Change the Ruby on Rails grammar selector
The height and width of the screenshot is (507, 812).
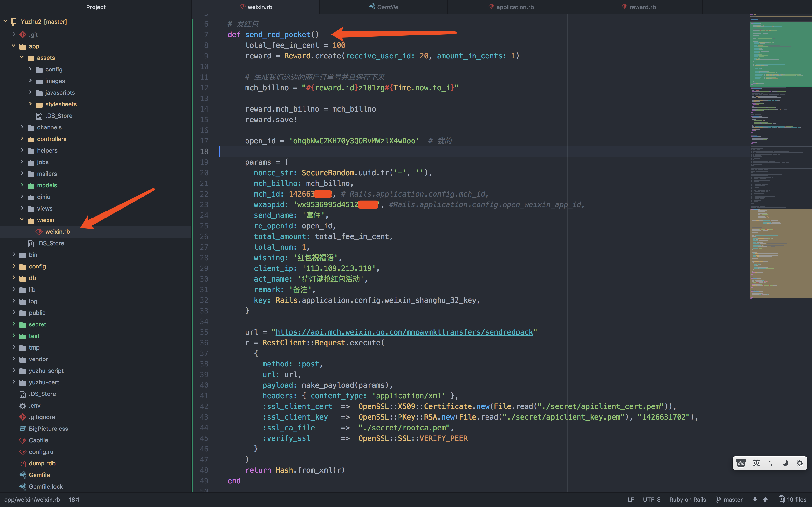(x=688, y=499)
